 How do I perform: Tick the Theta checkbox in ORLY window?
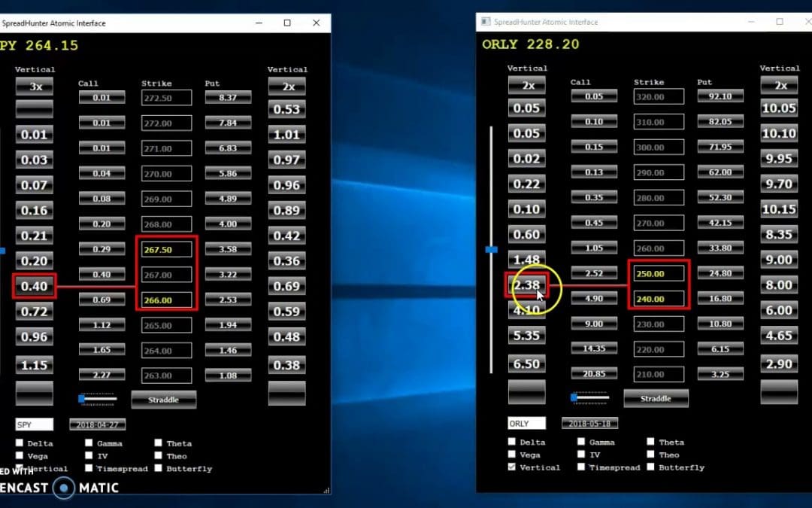650,442
